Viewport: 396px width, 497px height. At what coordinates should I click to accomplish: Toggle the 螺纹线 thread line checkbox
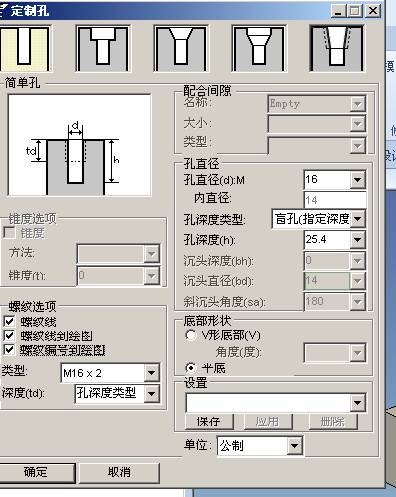pos(9,322)
